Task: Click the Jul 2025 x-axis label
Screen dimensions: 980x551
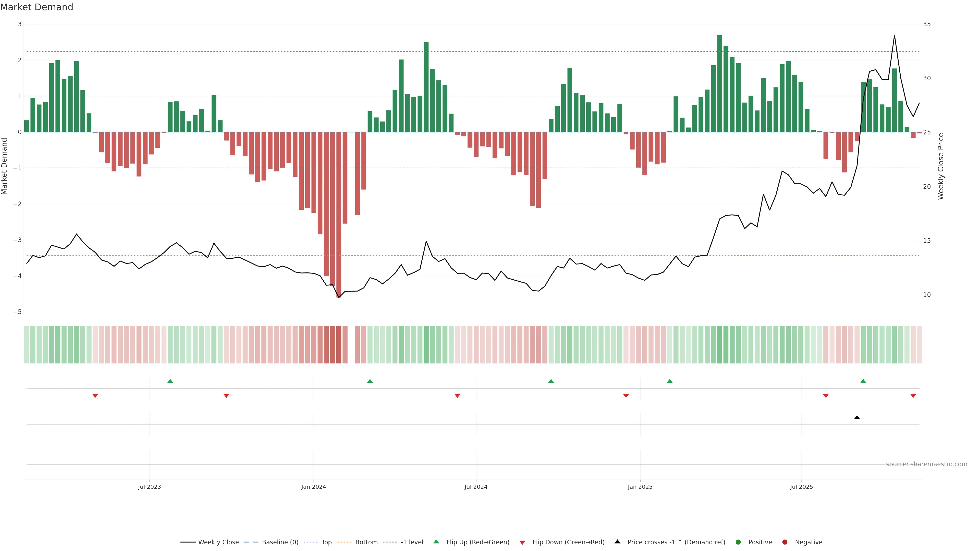Action: point(801,487)
